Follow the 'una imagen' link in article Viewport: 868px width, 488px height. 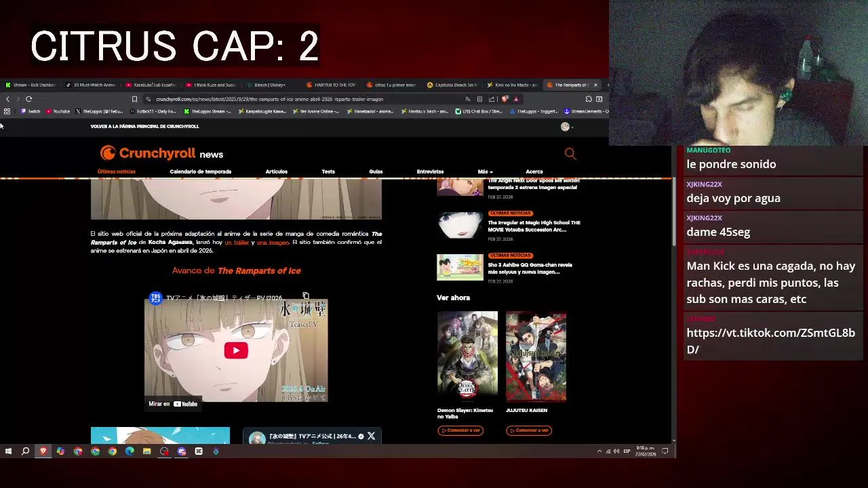(x=273, y=243)
